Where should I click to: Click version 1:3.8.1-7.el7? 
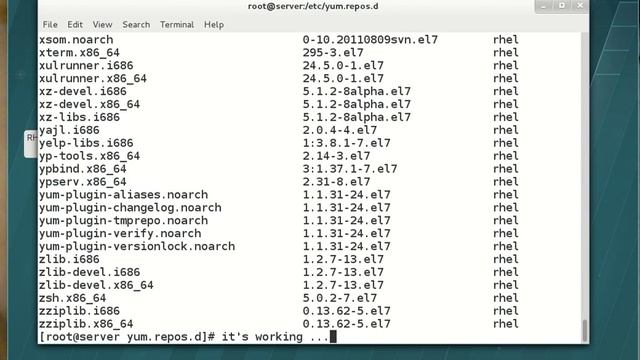(347, 143)
